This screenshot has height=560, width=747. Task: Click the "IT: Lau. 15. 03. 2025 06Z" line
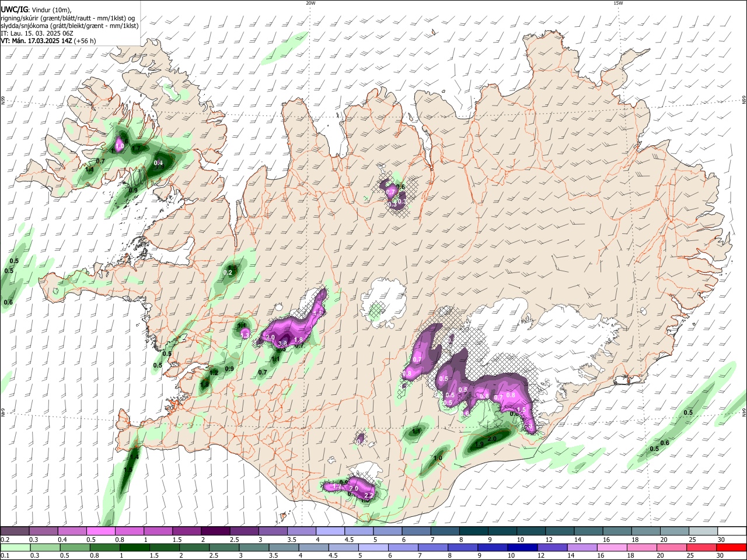(37, 33)
